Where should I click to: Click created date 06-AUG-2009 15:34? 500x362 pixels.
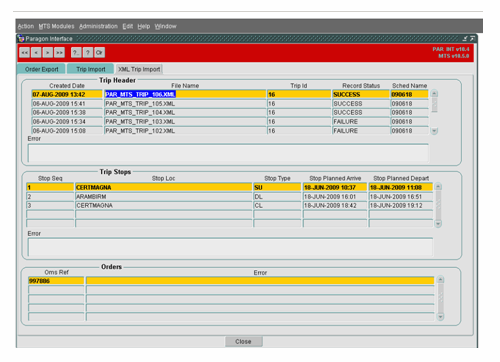pyautogui.click(x=67, y=122)
